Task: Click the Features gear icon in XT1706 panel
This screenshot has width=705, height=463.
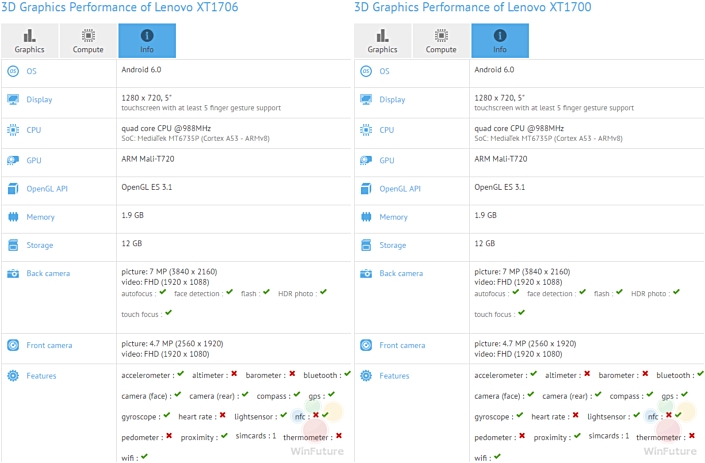Action: pyautogui.click(x=13, y=376)
